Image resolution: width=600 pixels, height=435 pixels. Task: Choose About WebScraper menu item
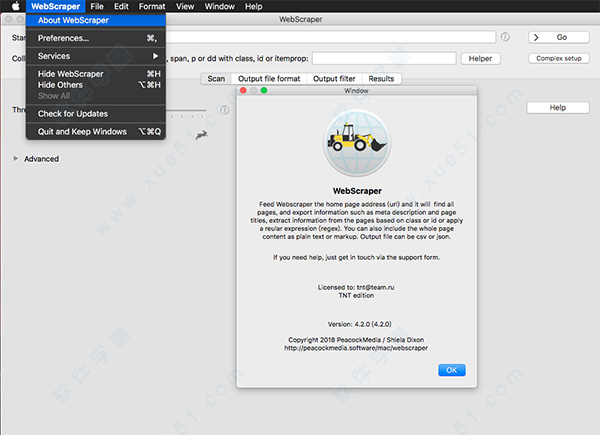pos(96,20)
